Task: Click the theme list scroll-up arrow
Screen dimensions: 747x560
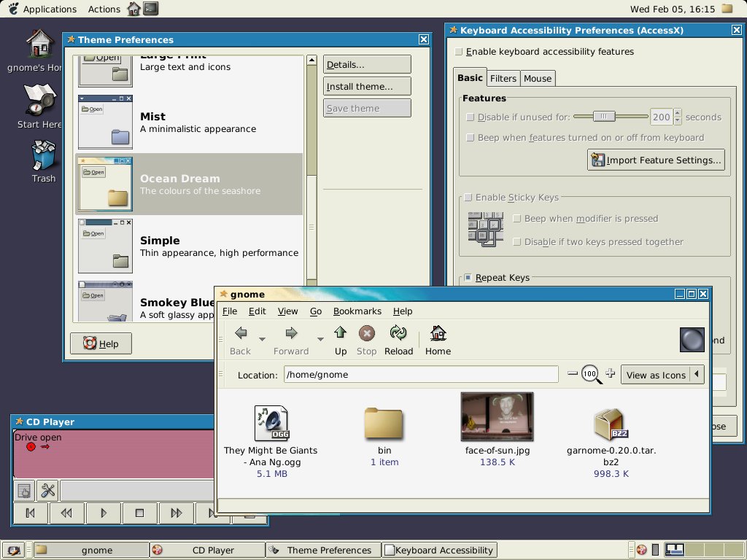Action: (311, 60)
